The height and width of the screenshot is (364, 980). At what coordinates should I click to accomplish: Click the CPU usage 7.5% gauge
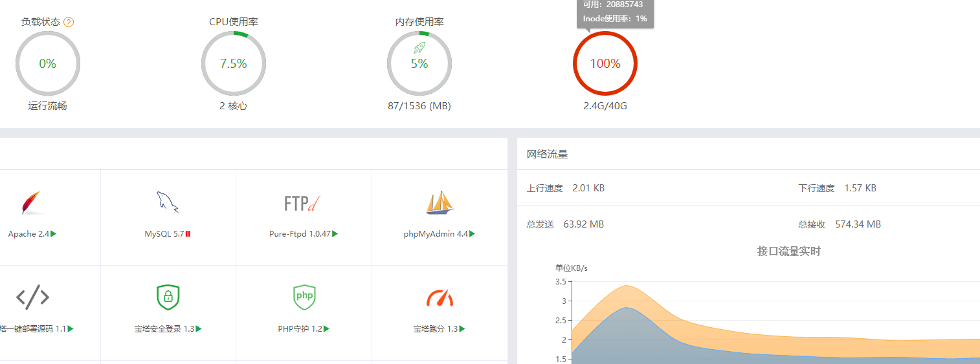(x=234, y=63)
